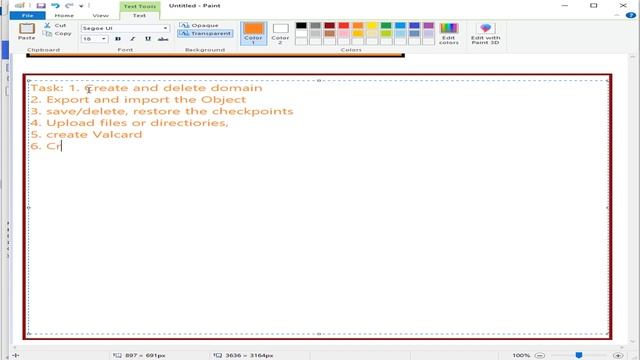Select Color 1 foreground button
The image size is (640, 360).
pyautogui.click(x=253, y=33)
